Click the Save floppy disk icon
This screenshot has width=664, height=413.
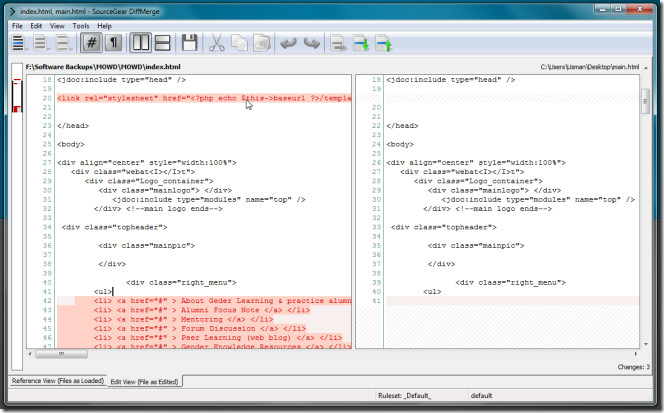(189, 43)
